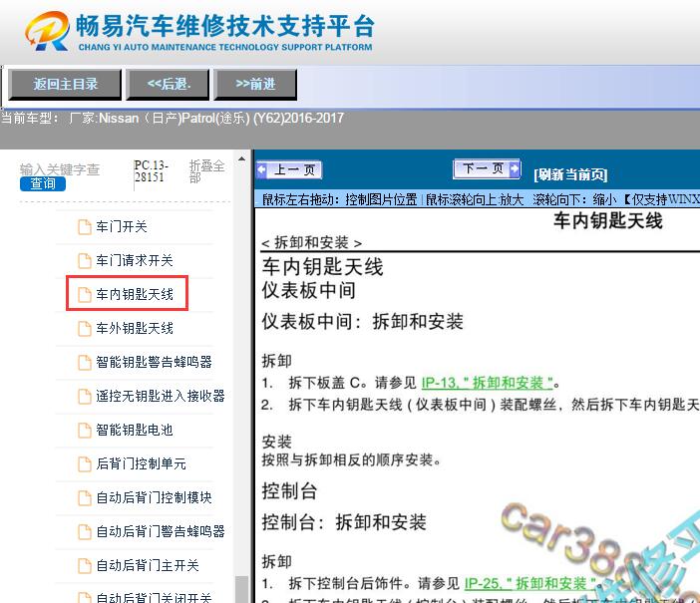Click document icon beside 车外钥匙天线
The image size is (700, 603).
coord(85,329)
